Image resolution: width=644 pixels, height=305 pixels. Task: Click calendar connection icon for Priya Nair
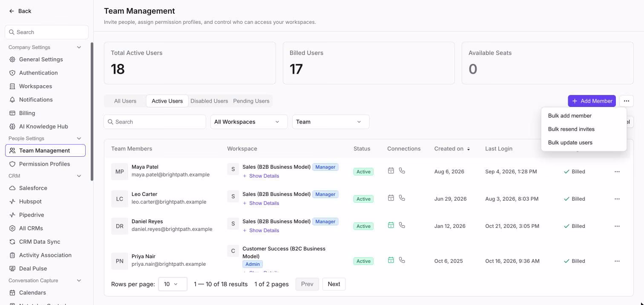(391, 260)
